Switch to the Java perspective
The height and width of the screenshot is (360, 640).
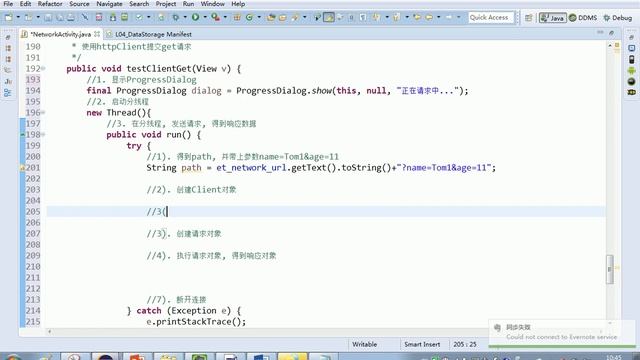click(552, 18)
